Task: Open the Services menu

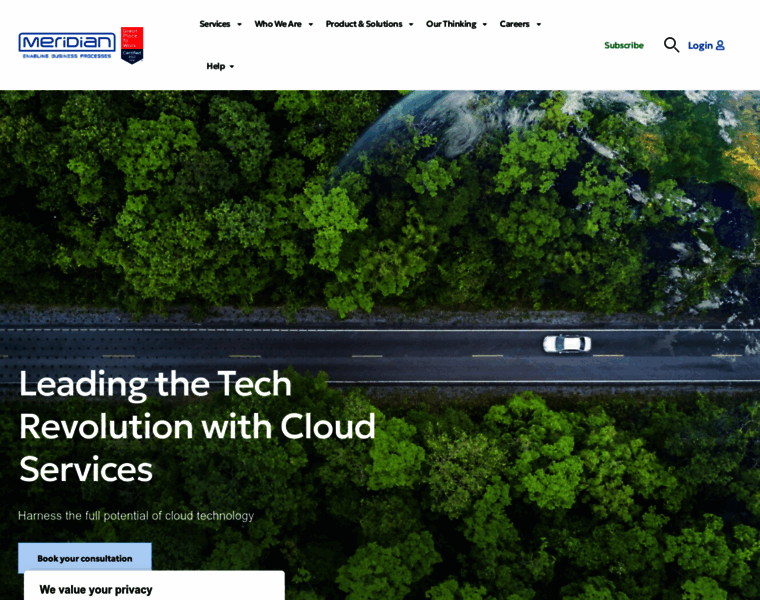Action: [215, 24]
